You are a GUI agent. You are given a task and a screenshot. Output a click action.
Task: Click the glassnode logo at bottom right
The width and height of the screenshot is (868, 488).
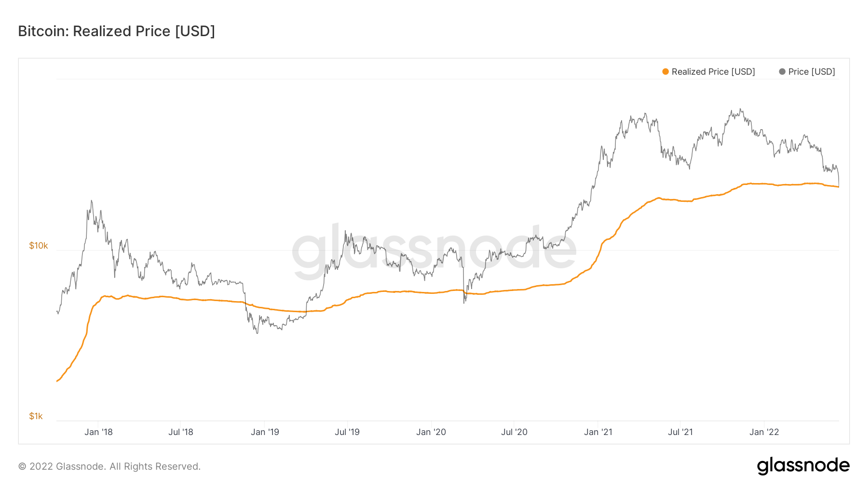click(803, 466)
